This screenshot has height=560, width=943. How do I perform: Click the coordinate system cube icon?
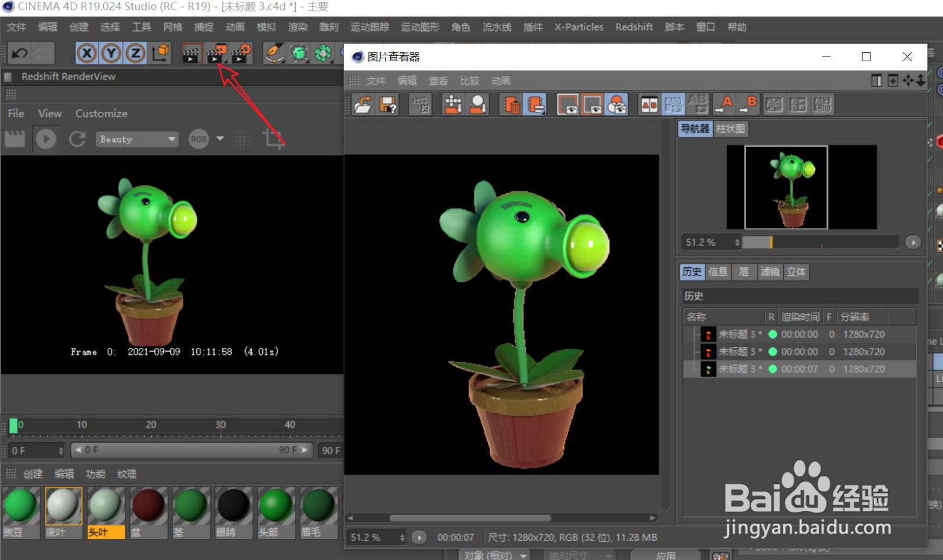(x=160, y=54)
